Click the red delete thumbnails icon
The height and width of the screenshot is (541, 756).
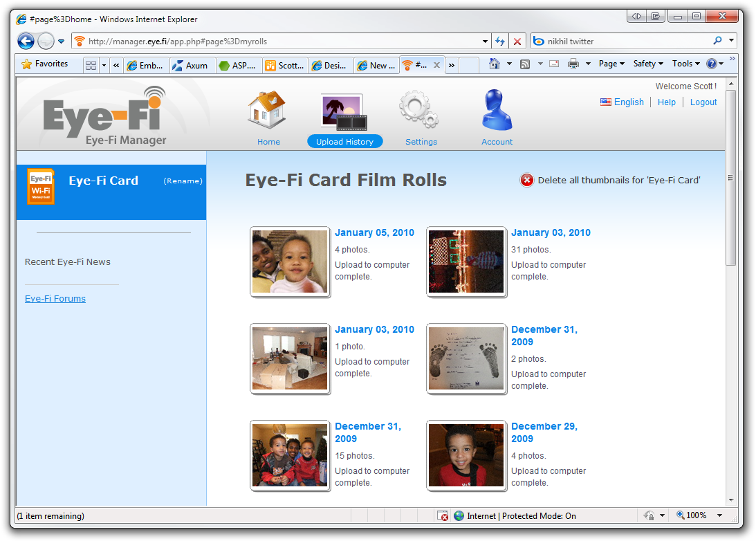(526, 180)
